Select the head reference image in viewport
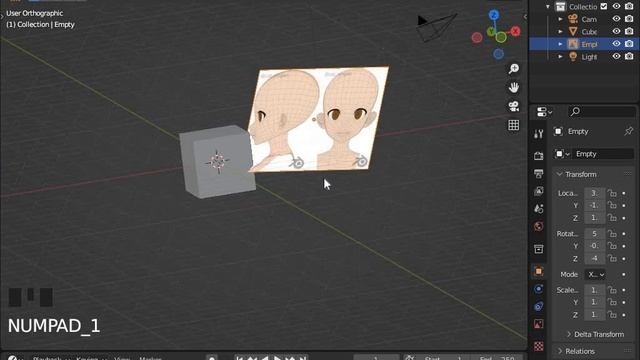This screenshot has height=360, width=640. coord(318,119)
